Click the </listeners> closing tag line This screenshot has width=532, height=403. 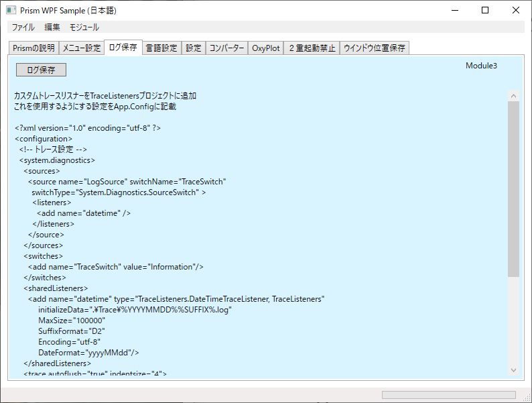[54, 224]
